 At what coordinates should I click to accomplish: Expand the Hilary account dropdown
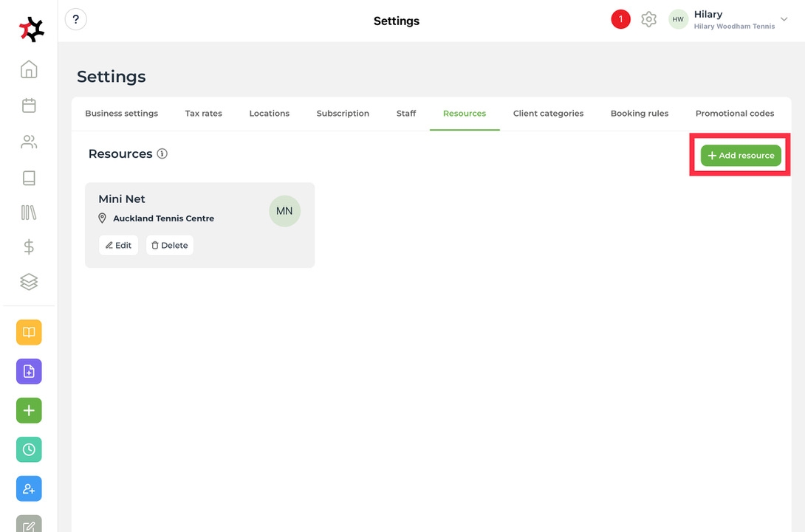pyautogui.click(x=784, y=20)
